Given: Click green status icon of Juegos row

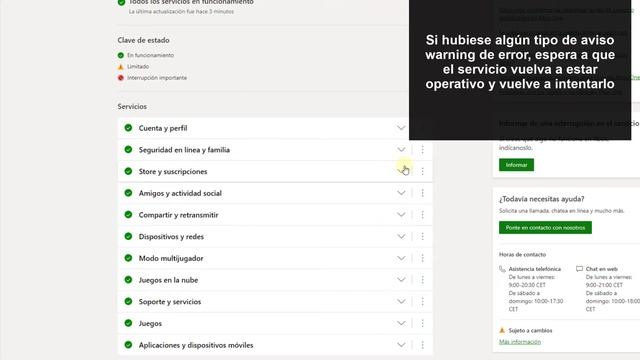Looking at the screenshot, I should click(128, 323).
